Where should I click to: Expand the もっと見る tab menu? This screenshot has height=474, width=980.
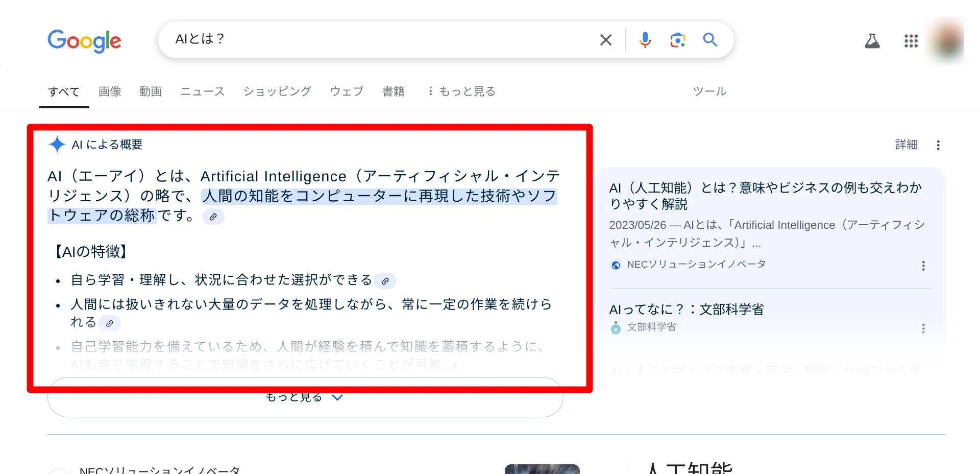(x=462, y=91)
